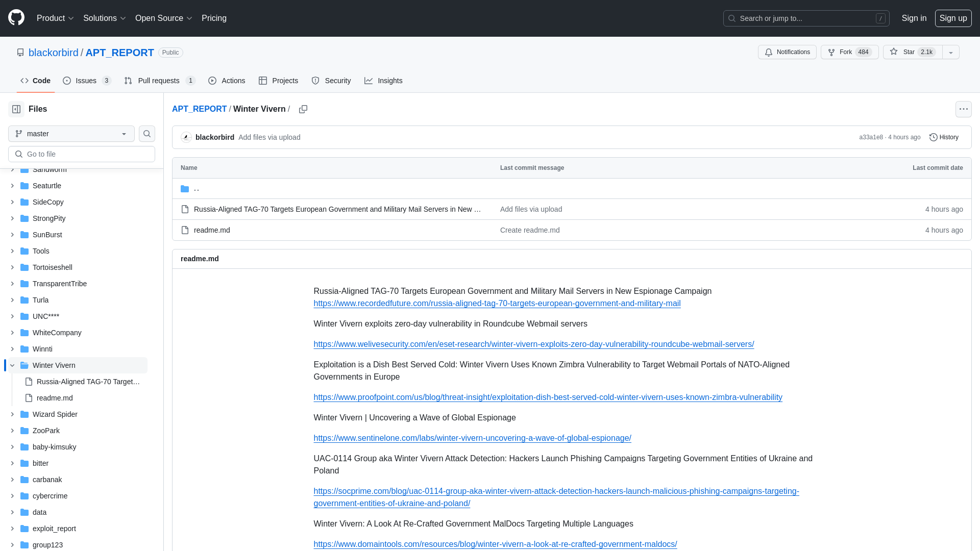
Task: Open the Solutions menu
Action: coord(104,18)
